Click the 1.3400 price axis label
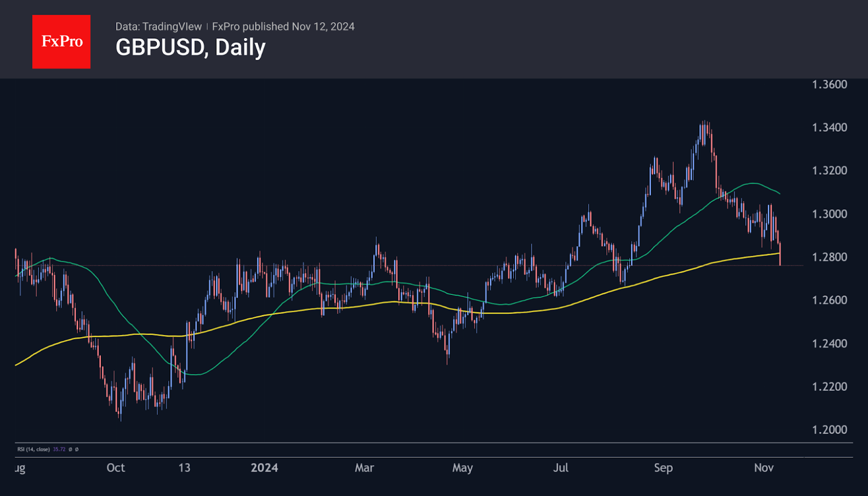The height and width of the screenshot is (496, 868). (829, 127)
